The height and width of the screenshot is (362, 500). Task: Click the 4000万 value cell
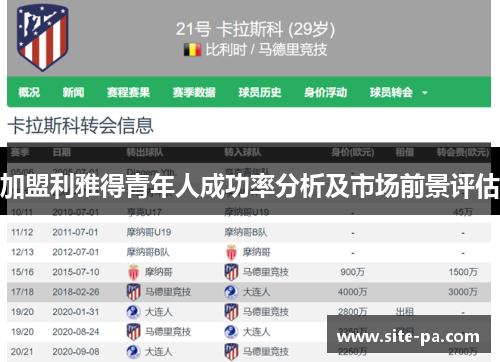point(352,292)
